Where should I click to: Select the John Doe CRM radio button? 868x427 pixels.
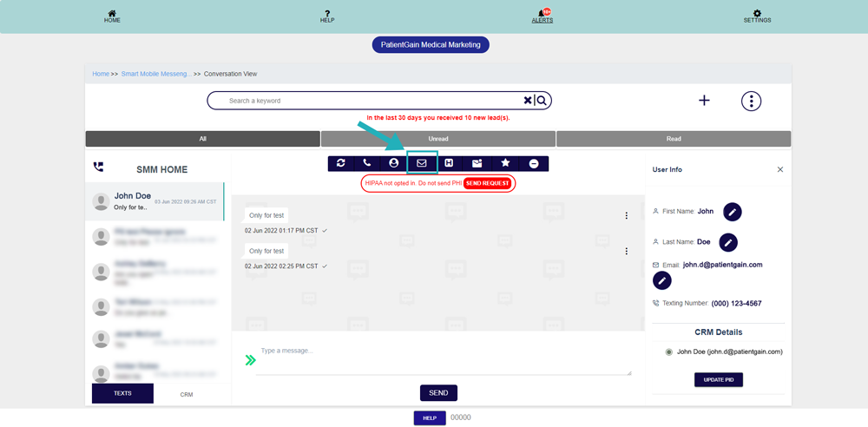pyautogui.click(x=668, y=351)
